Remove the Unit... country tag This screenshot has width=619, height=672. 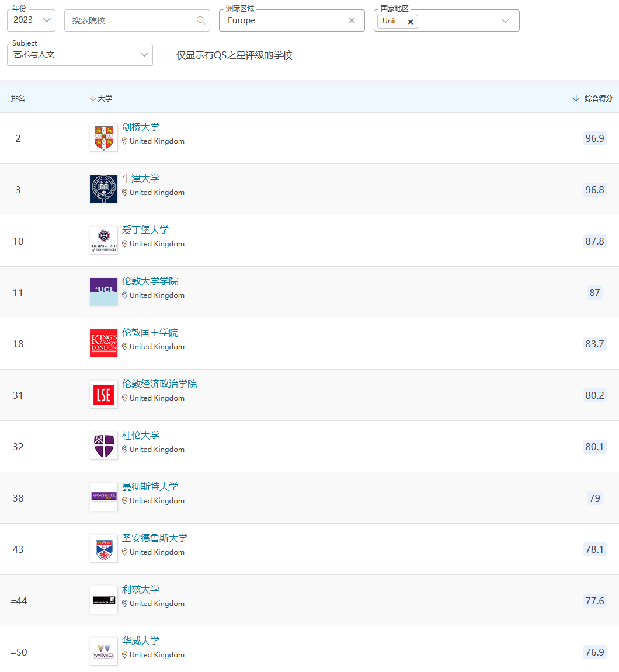(x=411, y=22)
